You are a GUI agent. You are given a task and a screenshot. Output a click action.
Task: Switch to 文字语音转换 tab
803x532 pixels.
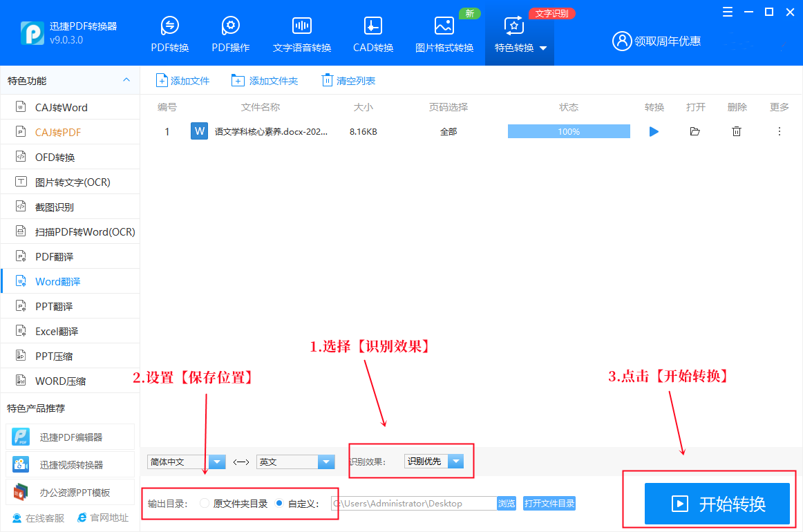301,35
